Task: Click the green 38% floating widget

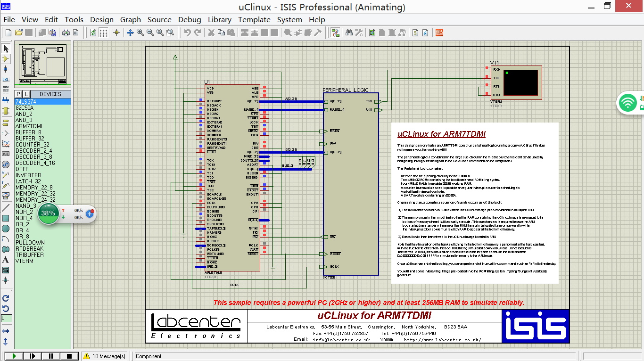Action: (48, 213)
